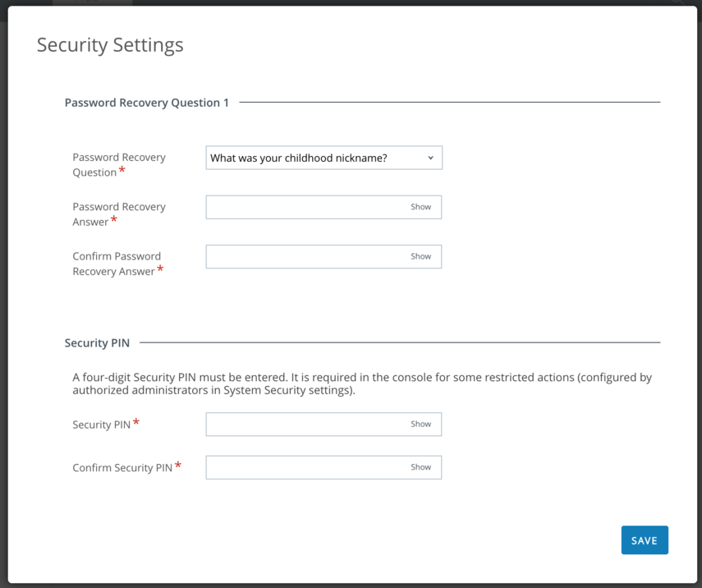Toggle Show for the Security PIN field
The width and height of the screenshot is (702, 588).
point(420,424)
